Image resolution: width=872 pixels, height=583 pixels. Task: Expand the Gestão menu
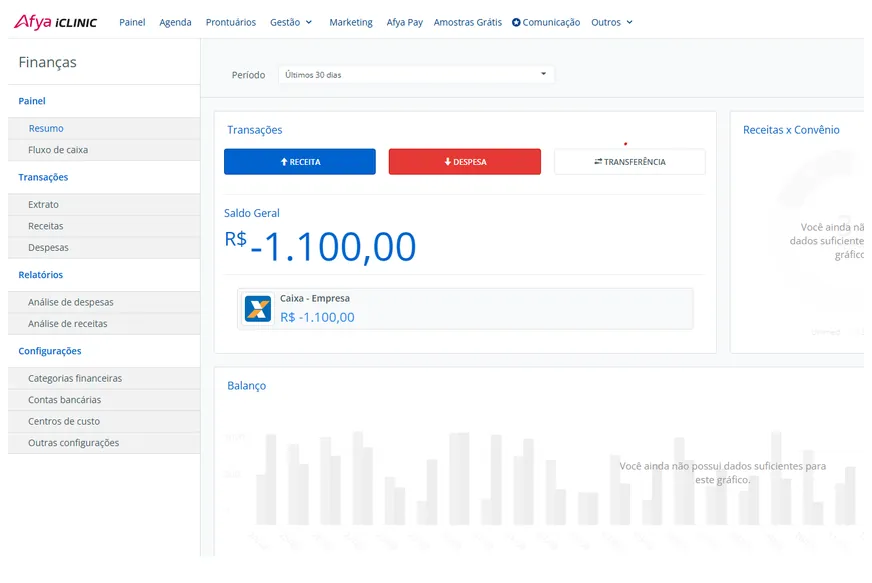coord(291,22)
